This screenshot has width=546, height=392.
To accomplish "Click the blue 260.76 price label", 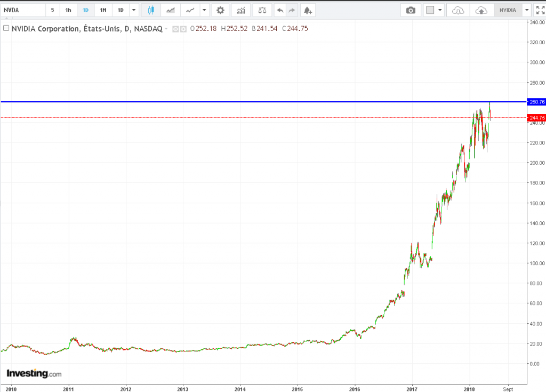I will click(x=536, y=102).
